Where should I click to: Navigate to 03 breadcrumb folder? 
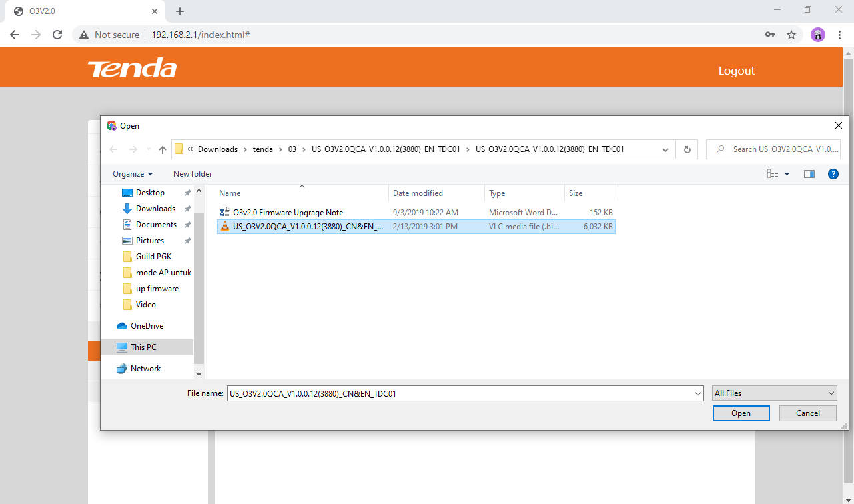point(292,149)
